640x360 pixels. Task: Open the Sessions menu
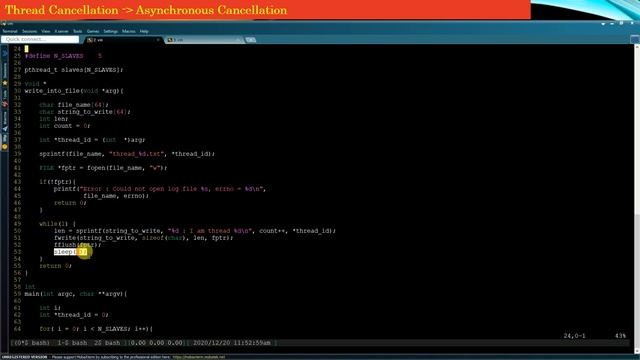(x=29, y=31)
